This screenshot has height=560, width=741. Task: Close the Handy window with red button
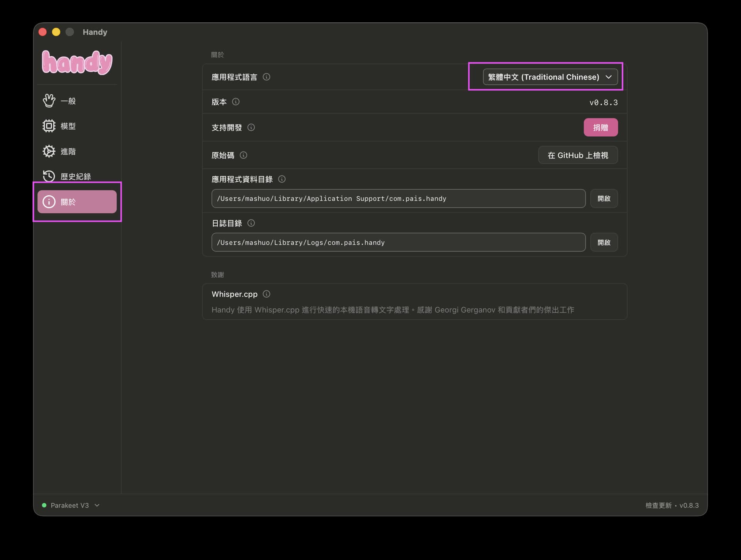coord(43,32)
